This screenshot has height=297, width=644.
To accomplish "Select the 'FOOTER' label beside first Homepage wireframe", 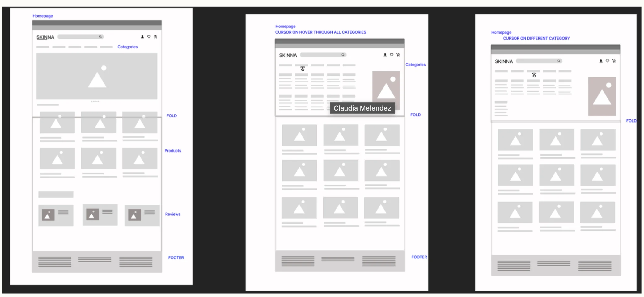I will pyautogui.click(x=176, y=258).
